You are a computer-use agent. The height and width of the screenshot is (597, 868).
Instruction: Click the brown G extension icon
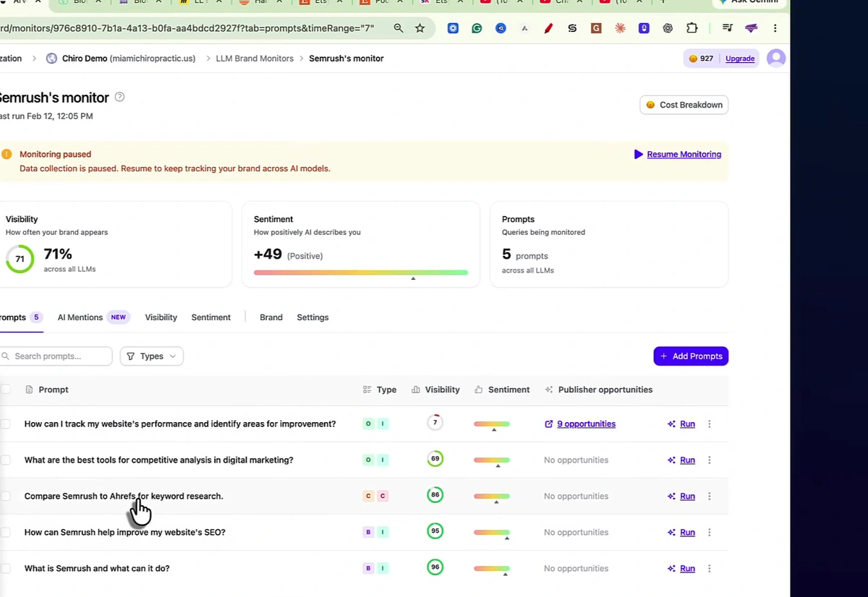(x=596, y=28)
